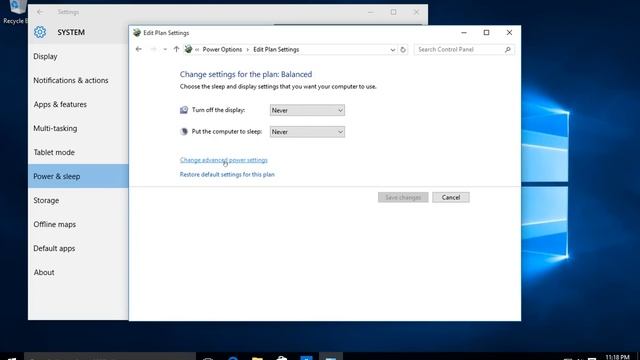Open Notifications & actions in Settings
640x360 pixels.
pos(78,80)
